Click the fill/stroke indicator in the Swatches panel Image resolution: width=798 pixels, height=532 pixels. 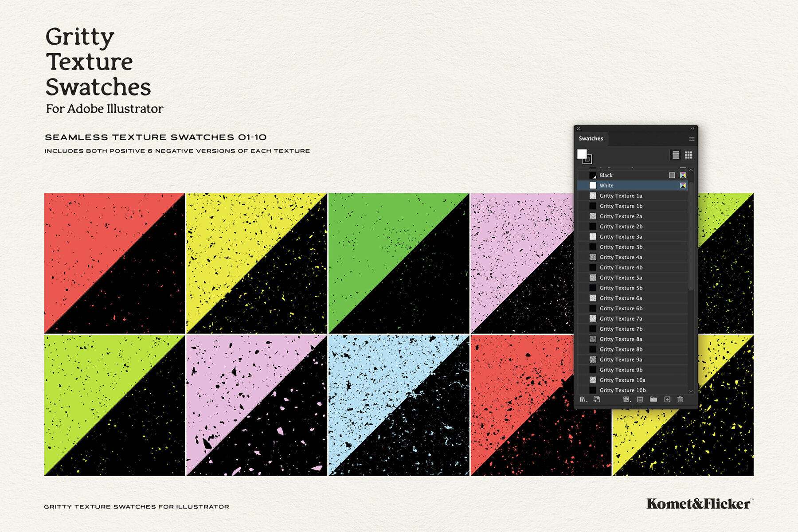[582, 154]
